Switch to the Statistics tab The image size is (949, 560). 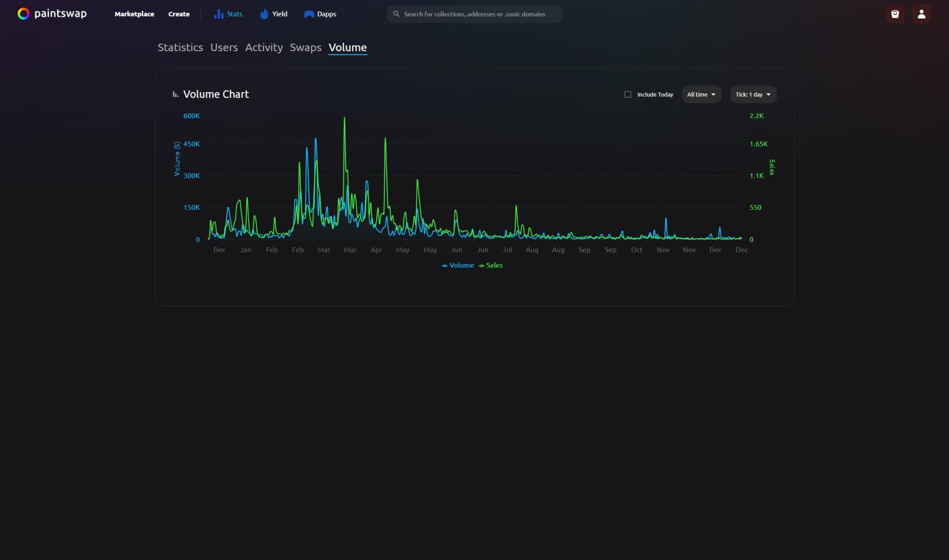pyautogui.click(x=180, y=47)
